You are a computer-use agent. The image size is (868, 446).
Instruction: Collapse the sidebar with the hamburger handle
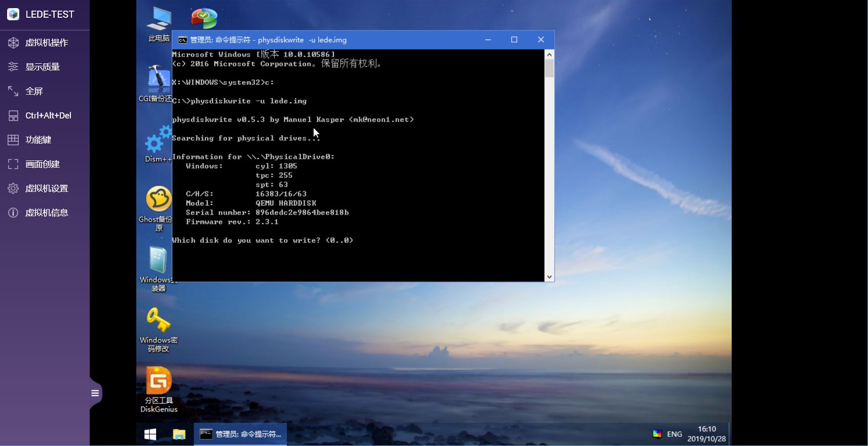[95, 393]
